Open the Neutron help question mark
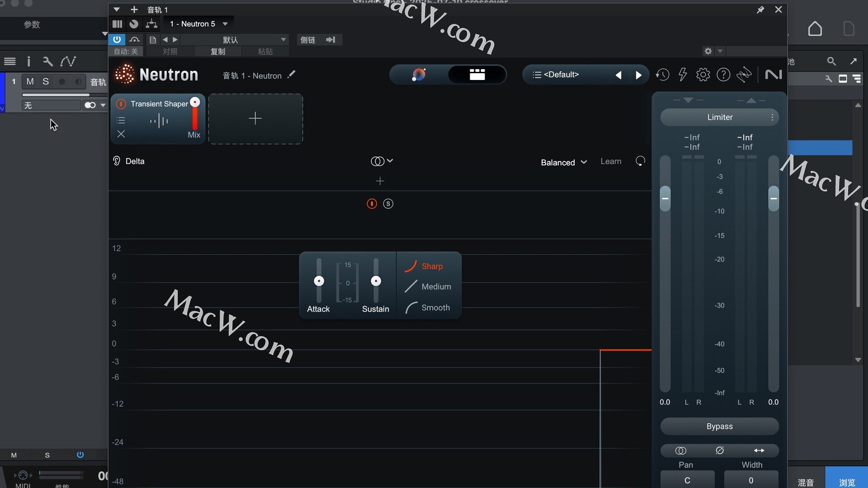Viewport: 868px width, 488px height. (x=723, y=75)
